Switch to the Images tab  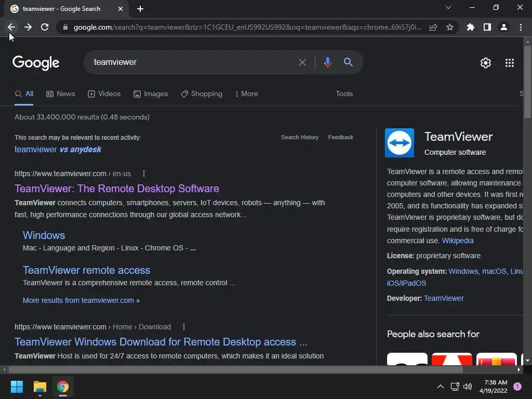tap(151, 94)
